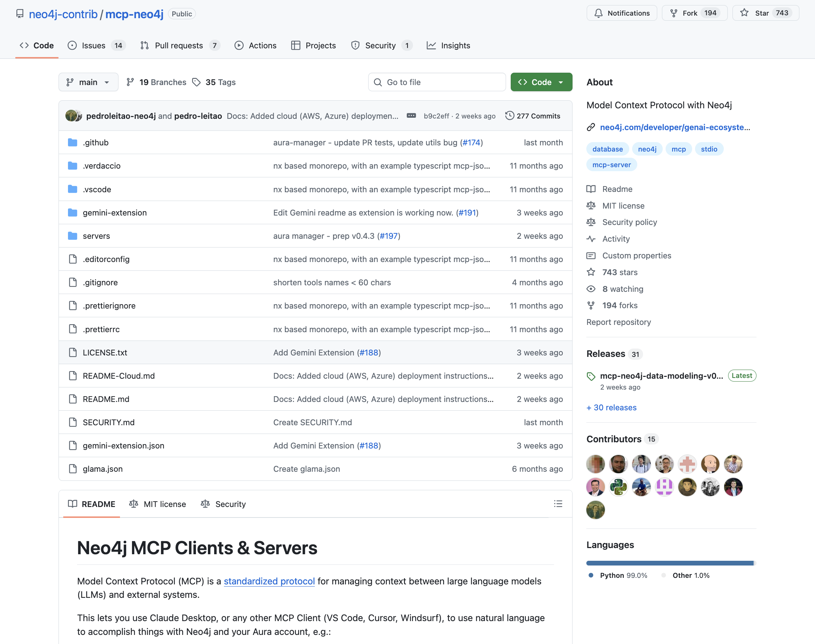This screenshot has width=815, height=644.
Task: Select the Readme book icon in About
Action: [x=591, y=189]
